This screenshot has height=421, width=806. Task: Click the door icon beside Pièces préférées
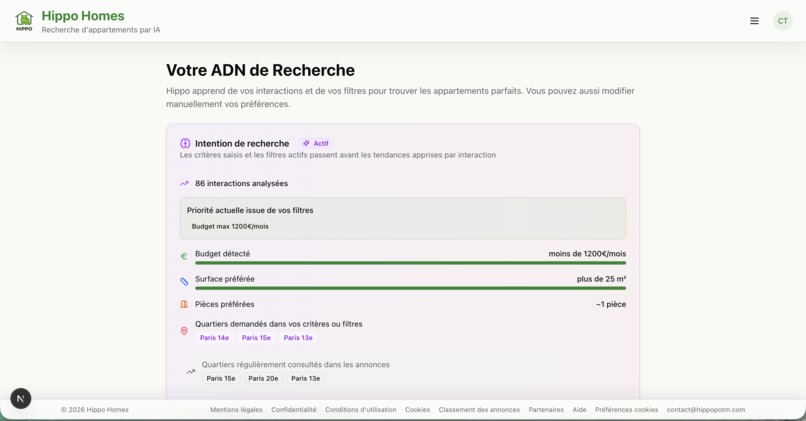(x=184, y=304)
